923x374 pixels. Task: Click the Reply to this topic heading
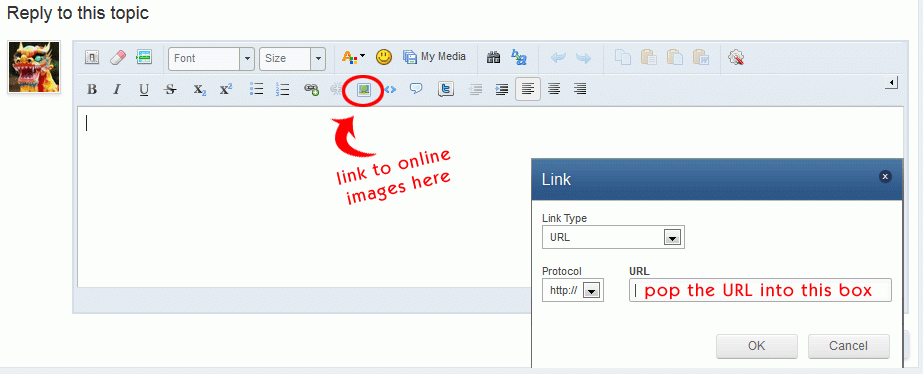click(78, 14)
